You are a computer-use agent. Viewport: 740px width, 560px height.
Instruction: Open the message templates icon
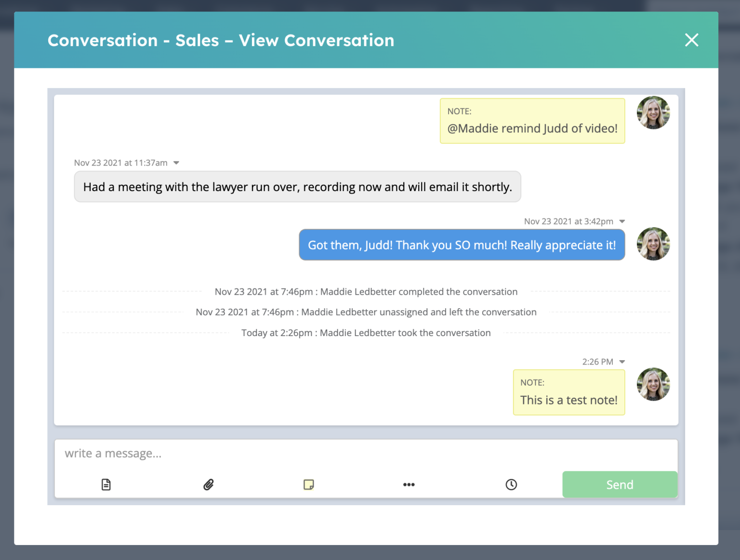(x=106, y=484)
